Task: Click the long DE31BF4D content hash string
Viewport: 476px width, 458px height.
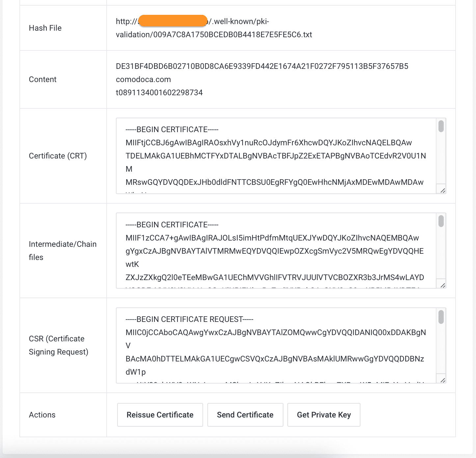Action: [262, 66]
